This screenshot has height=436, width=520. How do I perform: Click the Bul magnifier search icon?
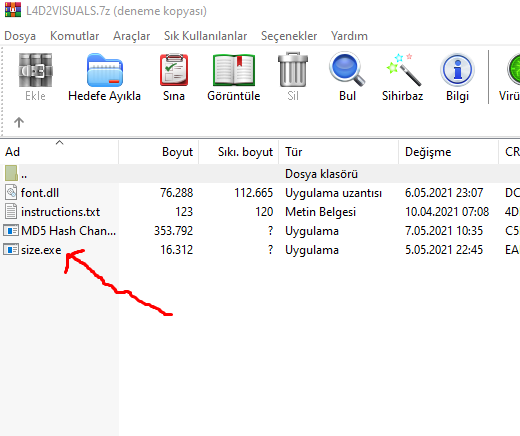347,69
